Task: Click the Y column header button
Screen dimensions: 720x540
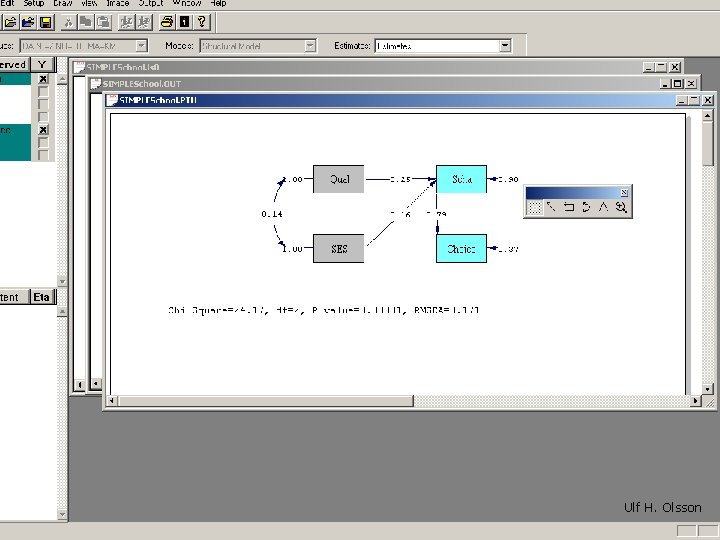Action: click(43, 65)
